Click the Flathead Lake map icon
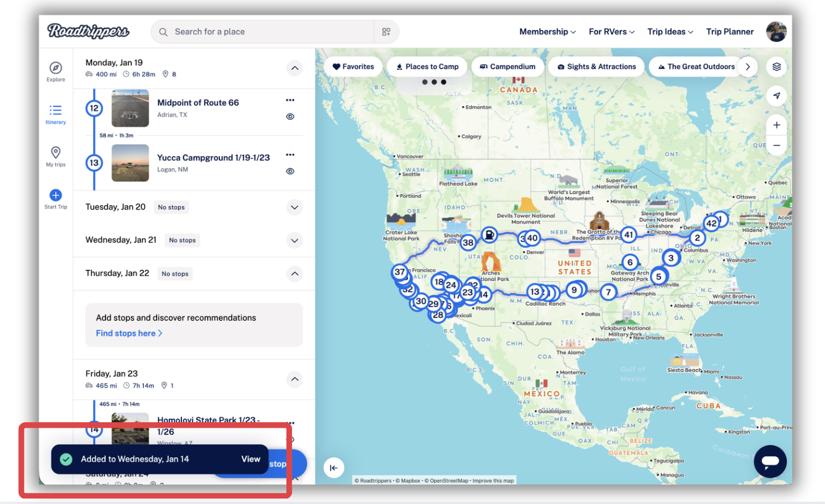 point(458,173)
